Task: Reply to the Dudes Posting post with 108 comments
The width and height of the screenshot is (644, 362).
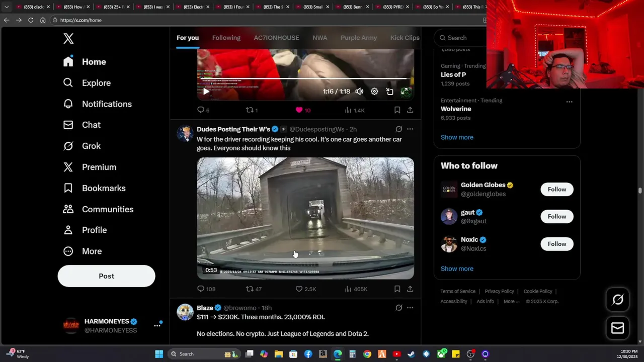Action: pyautogui.click(x=206, y=289)
